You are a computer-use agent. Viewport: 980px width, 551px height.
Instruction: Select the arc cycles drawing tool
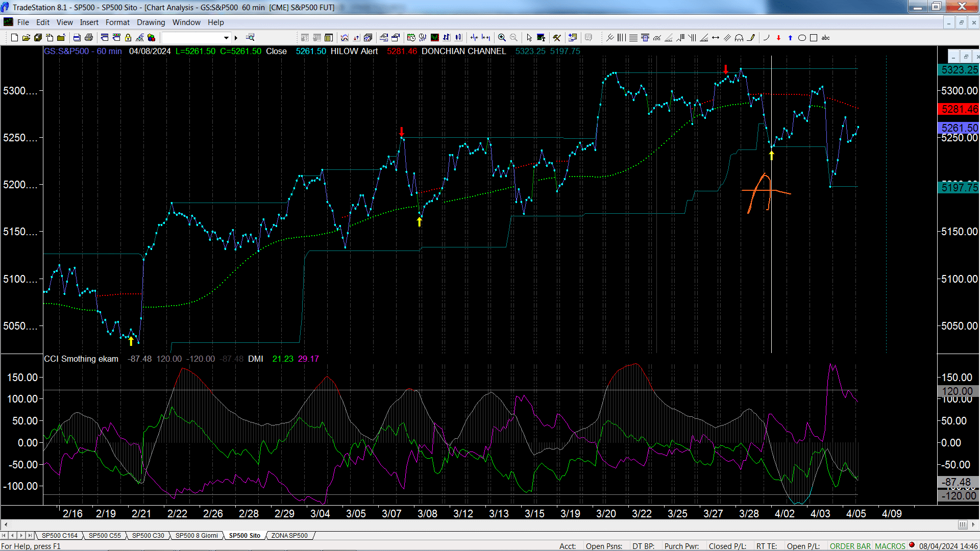coord(739,38)
